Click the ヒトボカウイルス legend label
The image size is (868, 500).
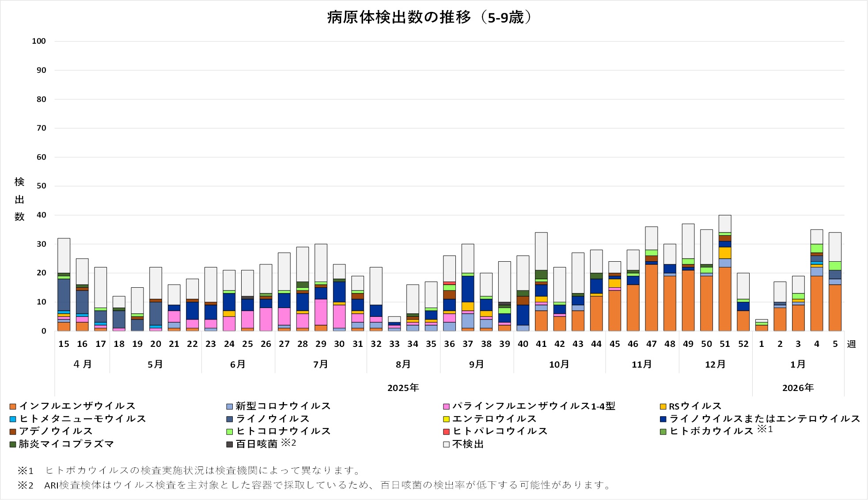[x=711, y=431]
